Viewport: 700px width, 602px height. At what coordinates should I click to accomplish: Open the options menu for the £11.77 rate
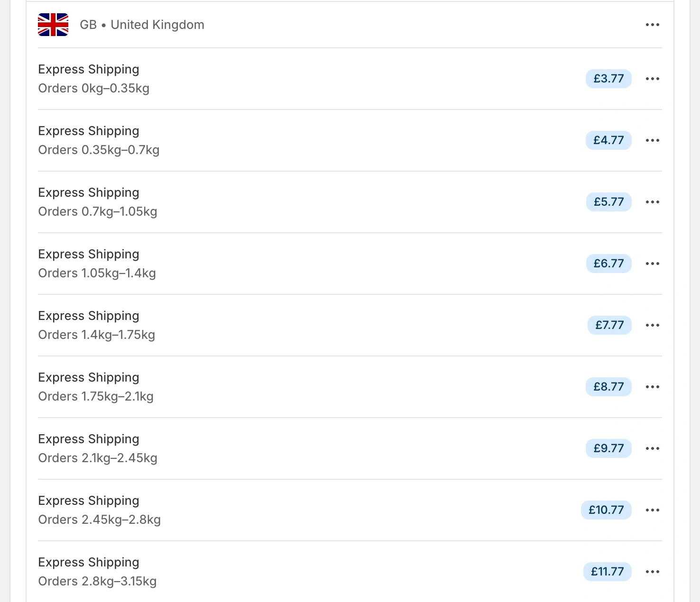653,572
